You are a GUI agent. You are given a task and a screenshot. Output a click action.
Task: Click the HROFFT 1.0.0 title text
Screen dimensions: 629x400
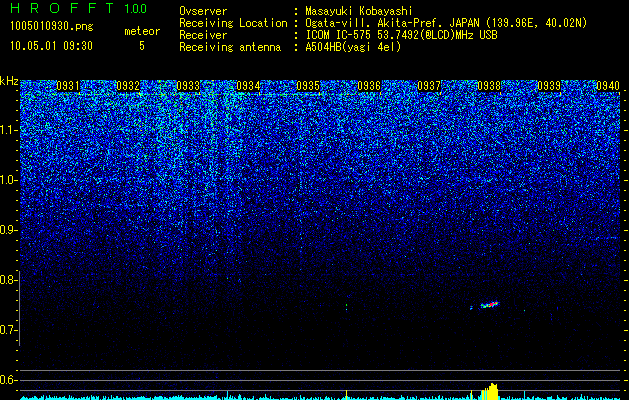point(78,8)
